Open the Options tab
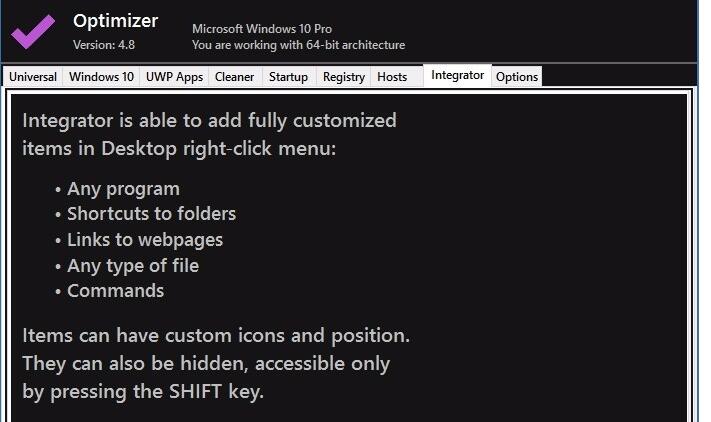Image resolution: width=711 pixels, height=422 pixels. pyautogui.click(x=517, y=77)
